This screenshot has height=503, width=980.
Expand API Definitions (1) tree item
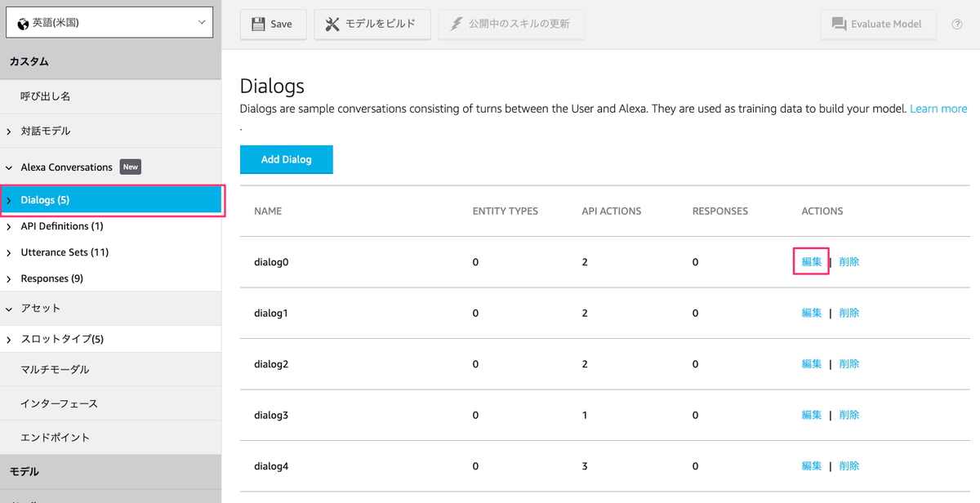(x=9, y=226)
